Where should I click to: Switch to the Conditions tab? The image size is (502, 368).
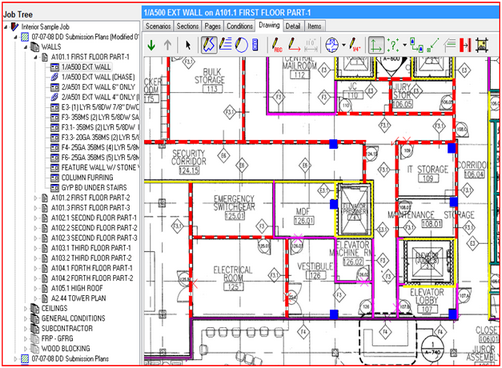[239, 26]
